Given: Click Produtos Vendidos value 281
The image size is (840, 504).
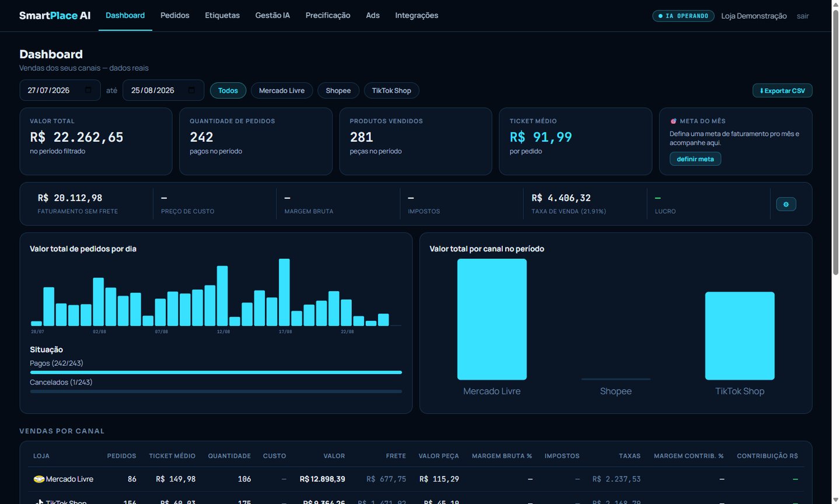Looking at the screenshot, I should [361, 137].
